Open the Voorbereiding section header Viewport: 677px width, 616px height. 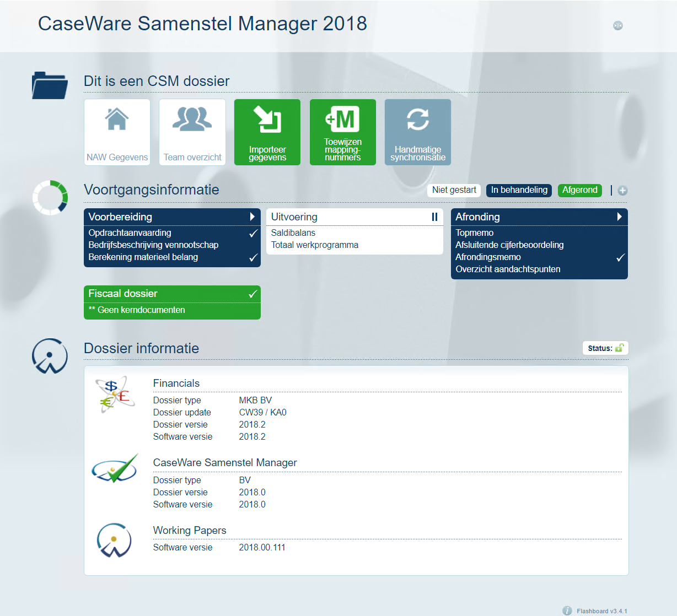[172, 217]
